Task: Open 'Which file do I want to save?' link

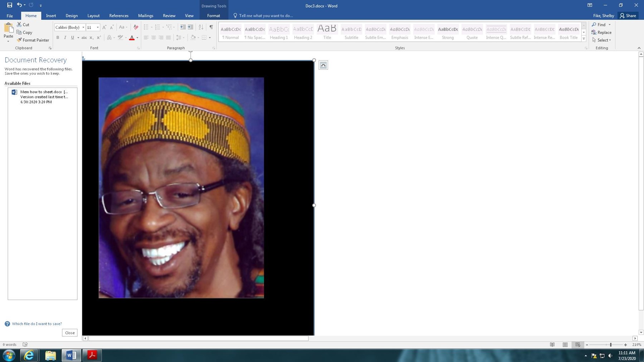Action: [x=37, y=324]
